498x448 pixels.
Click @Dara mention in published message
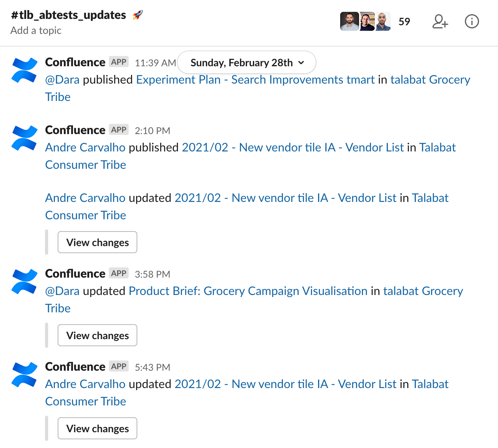[x=62, y=80]
